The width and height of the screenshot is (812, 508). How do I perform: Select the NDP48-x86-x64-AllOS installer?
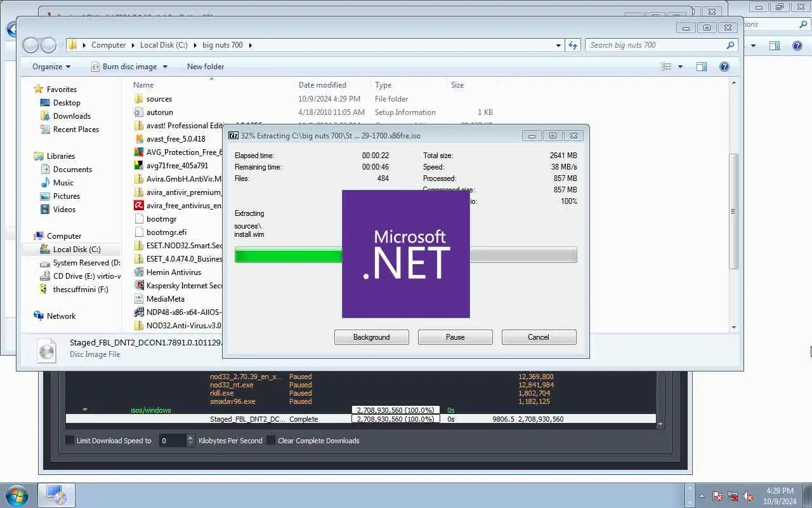tap(178, 312)
